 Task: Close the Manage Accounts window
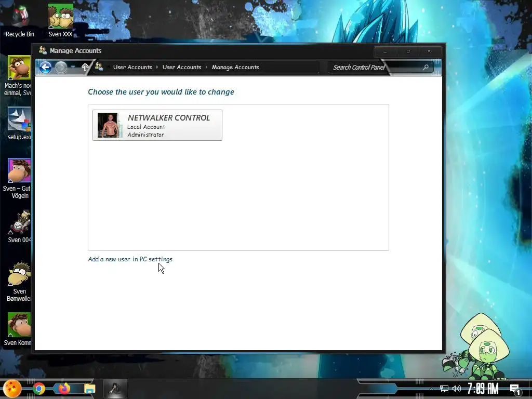point(429,51)
